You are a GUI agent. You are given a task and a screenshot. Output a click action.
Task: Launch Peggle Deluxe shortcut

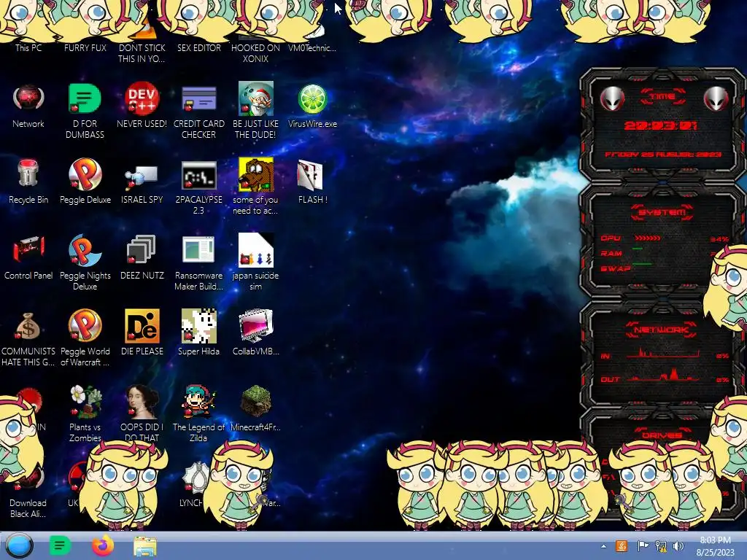point(85,174)
